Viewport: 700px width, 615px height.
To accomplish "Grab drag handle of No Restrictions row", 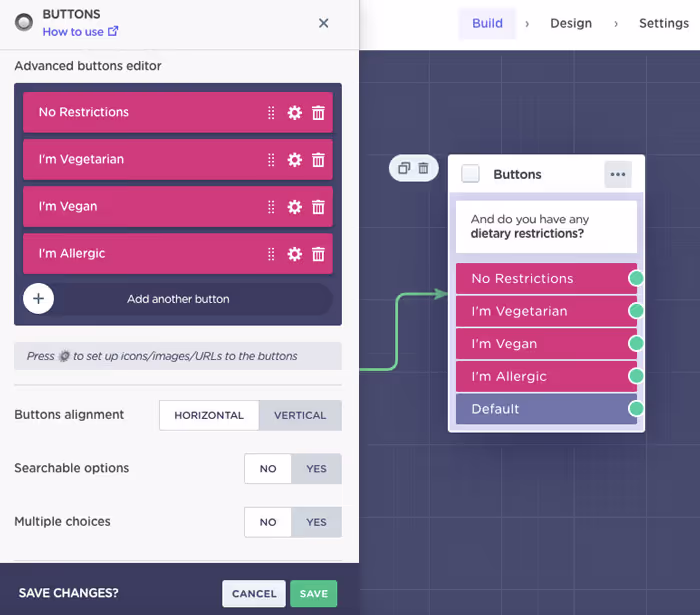I will pos(271,112).
